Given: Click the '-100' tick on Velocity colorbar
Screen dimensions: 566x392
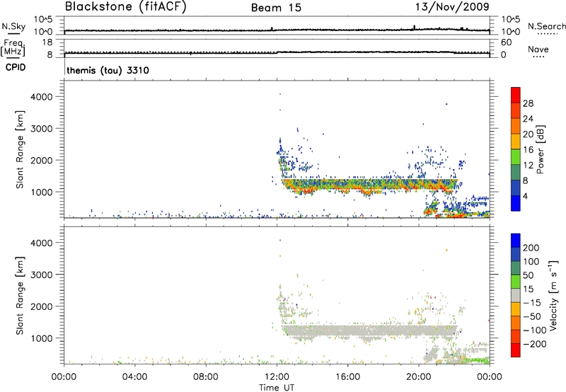Looking at the screenshot, I should coord(534,330).
